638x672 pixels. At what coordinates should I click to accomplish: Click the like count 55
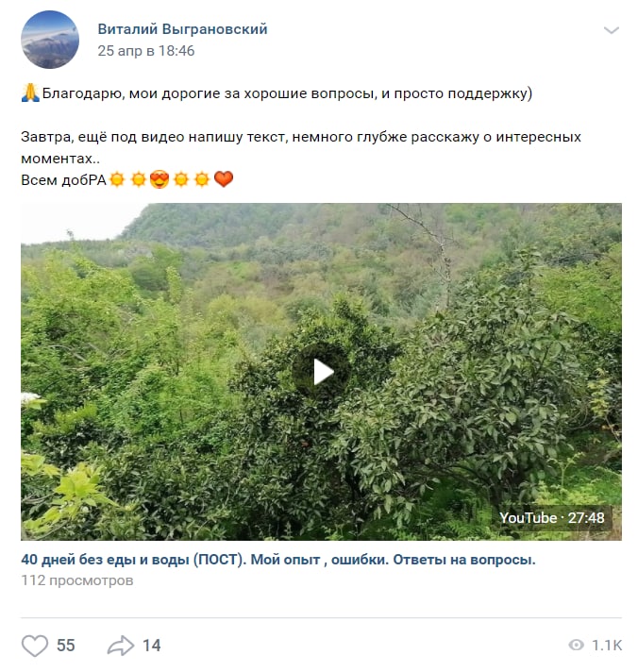click(x=65, y=645)
